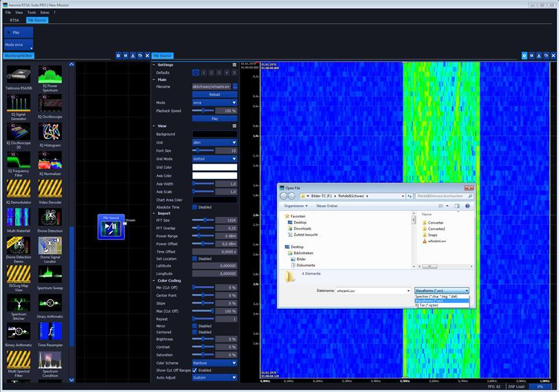This screenshot has width=559, height=392.
Task: Click the Neuer Ordner button
Action: pos(327,206)
